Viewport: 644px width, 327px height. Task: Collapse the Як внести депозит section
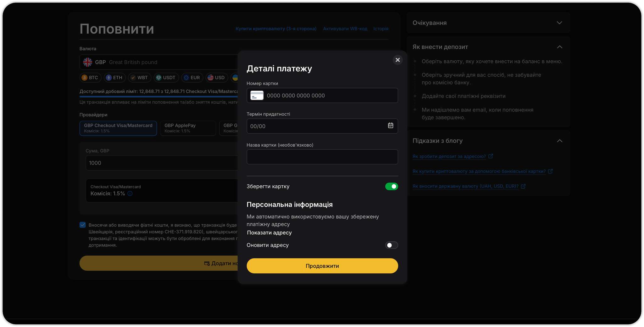pyautogui.click(x=559, y=47)
